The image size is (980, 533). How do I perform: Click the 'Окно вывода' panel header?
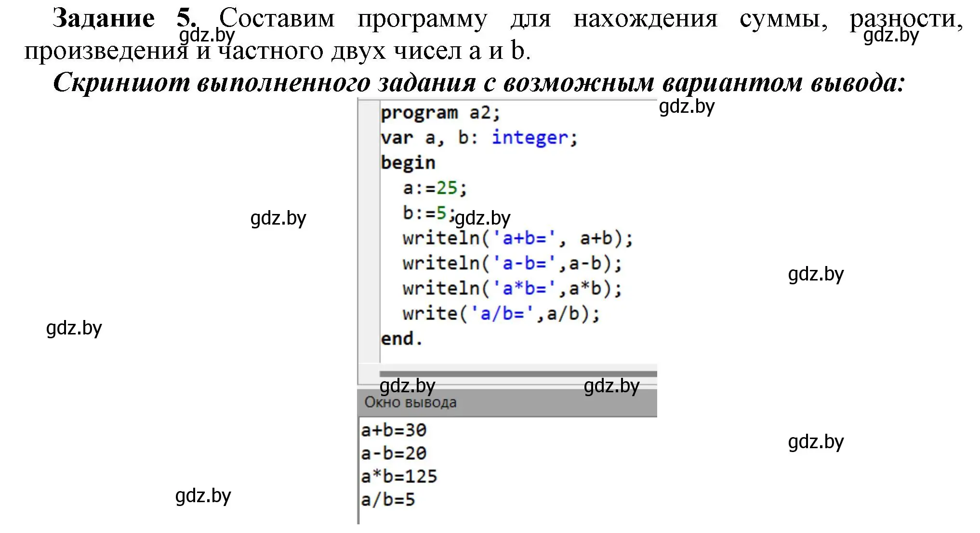(x=507, y=402)
